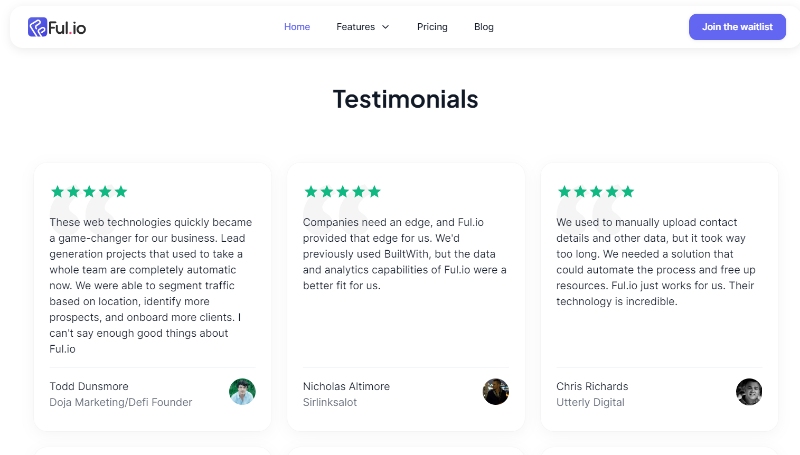Click the Testimonials heading
Image resolution: width=800 pixels, height=455 pixels.
coord(405,99)
